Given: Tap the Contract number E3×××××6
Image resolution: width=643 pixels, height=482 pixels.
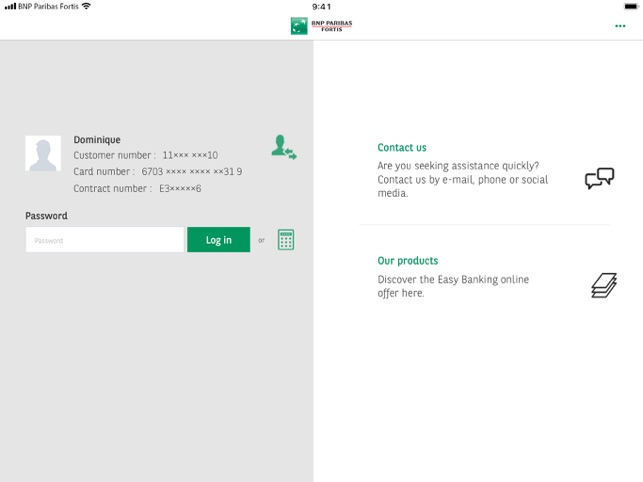Looking at the screenshot, I should pos(137,189).
